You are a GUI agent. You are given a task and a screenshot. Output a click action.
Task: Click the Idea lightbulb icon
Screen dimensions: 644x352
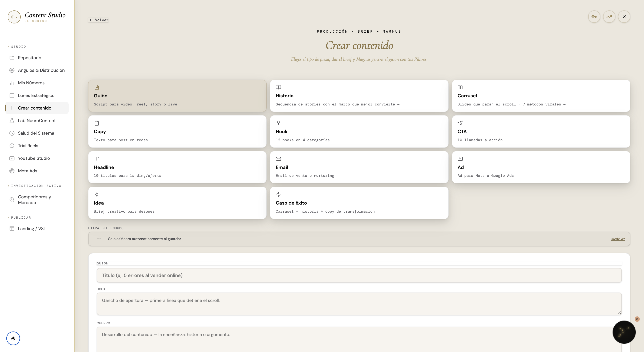pos(97,195)
